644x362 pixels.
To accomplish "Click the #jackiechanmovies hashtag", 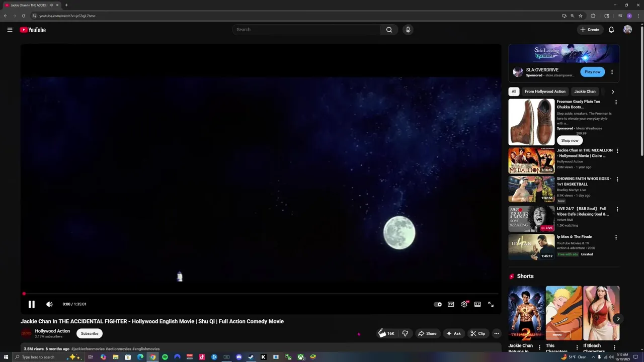I will (88, 349).
